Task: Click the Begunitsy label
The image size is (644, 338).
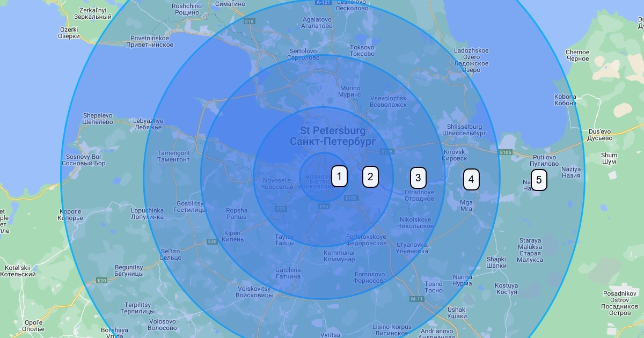Action: [x=129, y=270]
